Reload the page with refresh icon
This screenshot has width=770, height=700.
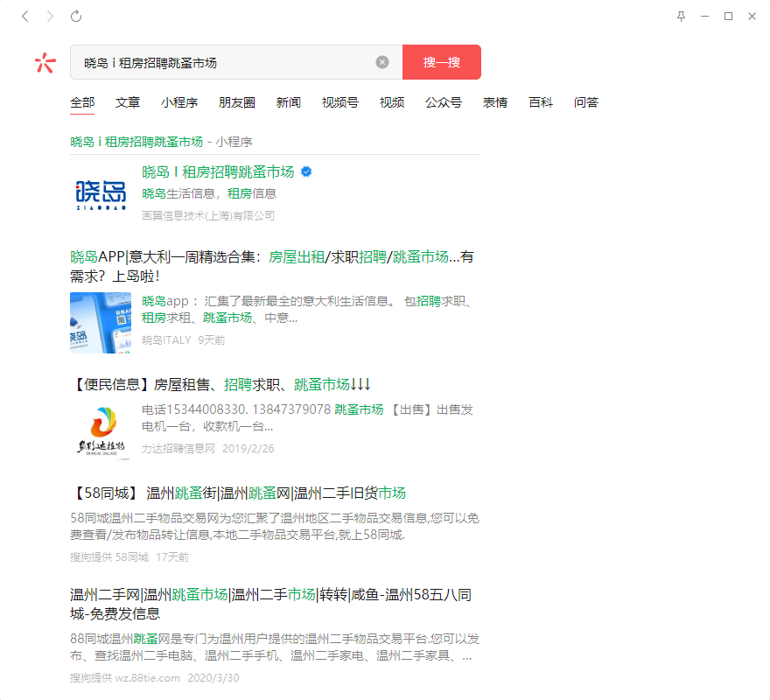76,17
